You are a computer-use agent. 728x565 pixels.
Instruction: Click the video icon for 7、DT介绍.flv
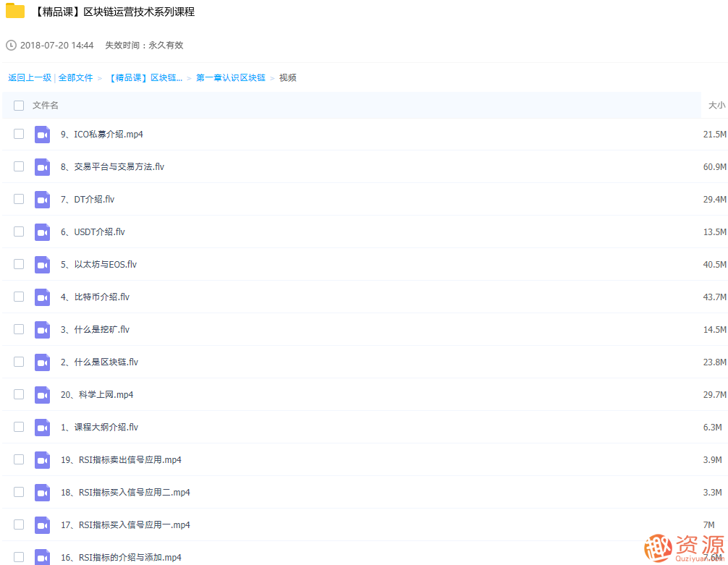pyautogui.click(x=42, y=200)
